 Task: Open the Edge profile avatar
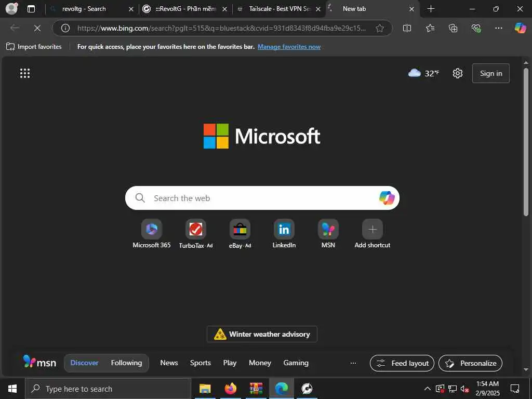tap(12, 8)
